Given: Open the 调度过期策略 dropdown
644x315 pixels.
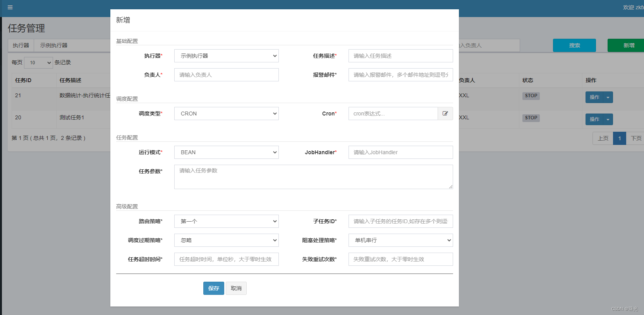Looking at the screenshot, I should [x=227, y=240].
